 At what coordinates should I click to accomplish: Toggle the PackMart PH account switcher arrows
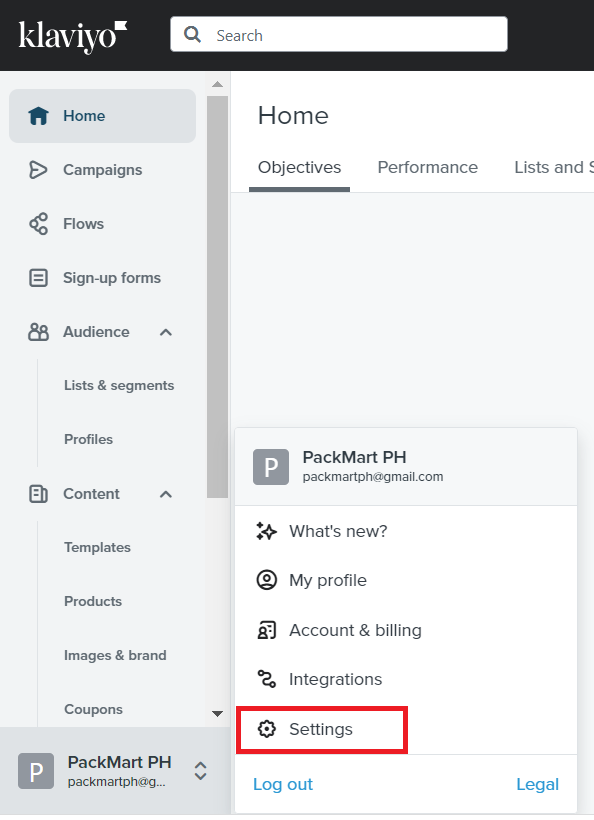click(x=201, y=771)
